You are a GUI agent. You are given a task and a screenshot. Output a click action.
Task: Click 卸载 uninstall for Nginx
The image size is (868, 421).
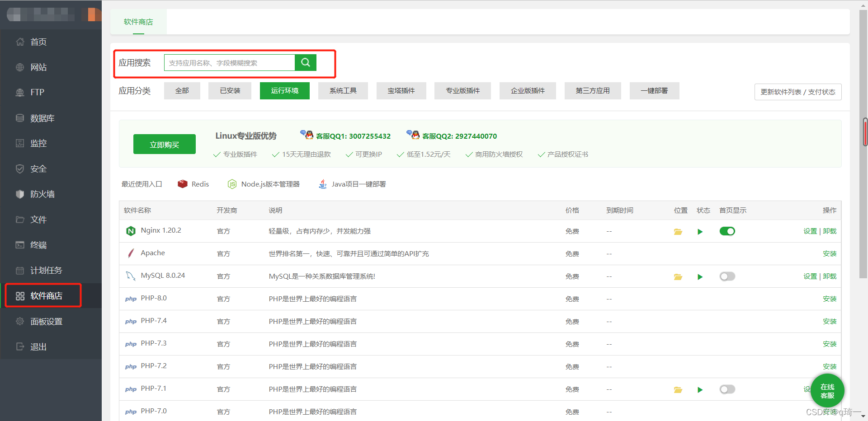[830, 231]
